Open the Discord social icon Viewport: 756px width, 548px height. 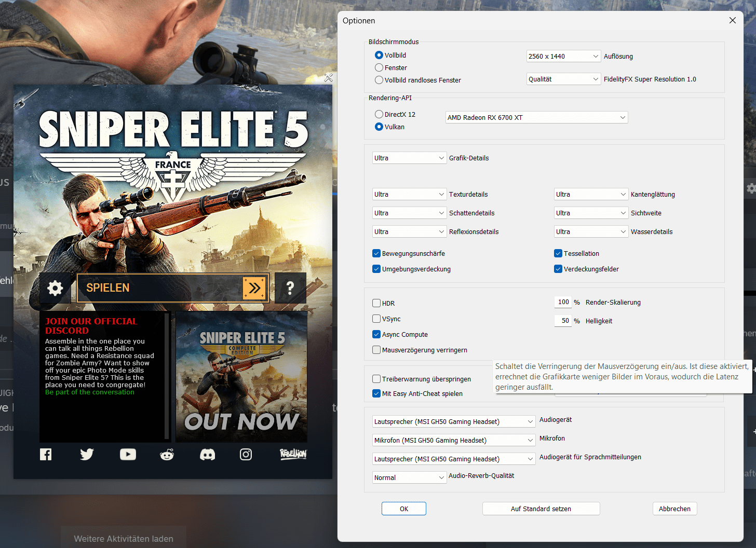click(x=208, y=455)
